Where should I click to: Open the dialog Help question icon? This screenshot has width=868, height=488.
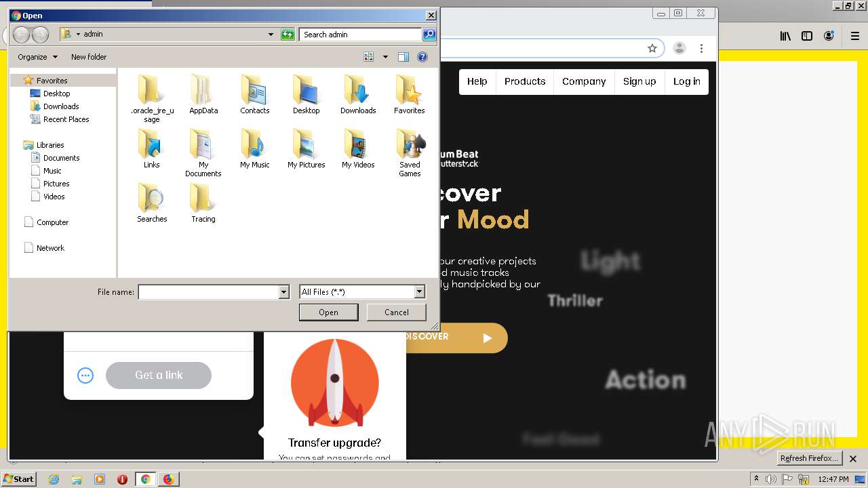422,57
